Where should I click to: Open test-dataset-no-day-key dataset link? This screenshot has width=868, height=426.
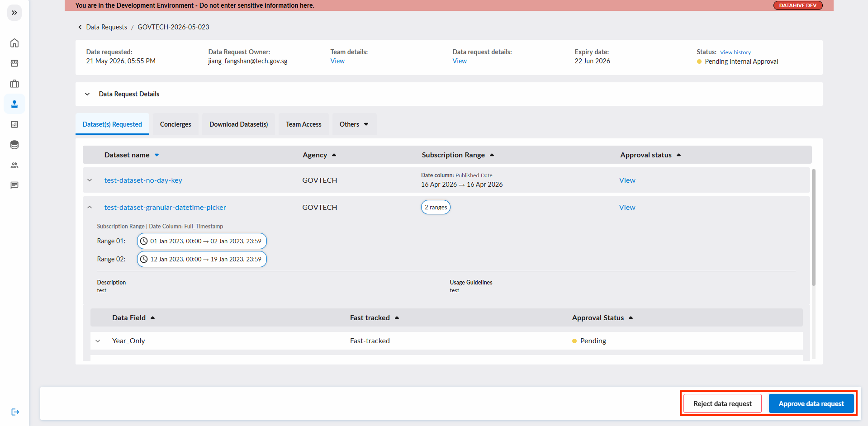click(x=143, y=180)
